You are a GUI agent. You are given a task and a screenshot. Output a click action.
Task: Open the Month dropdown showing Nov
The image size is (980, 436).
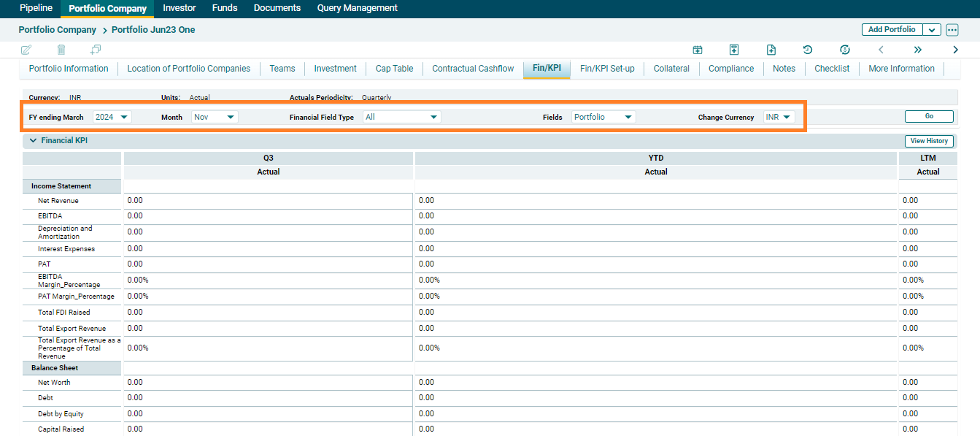(x=215, y=117)
